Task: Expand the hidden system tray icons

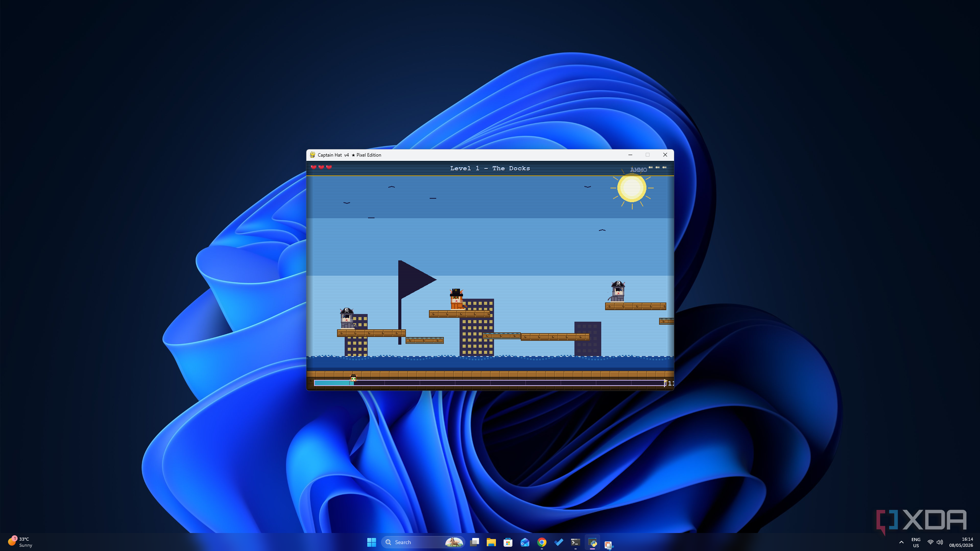Action: (901, 542)
